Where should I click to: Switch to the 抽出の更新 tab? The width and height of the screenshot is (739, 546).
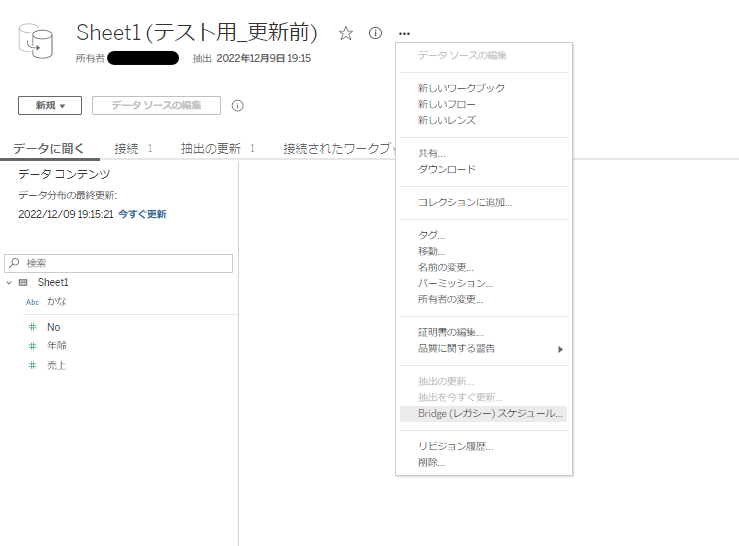point(210,148)
